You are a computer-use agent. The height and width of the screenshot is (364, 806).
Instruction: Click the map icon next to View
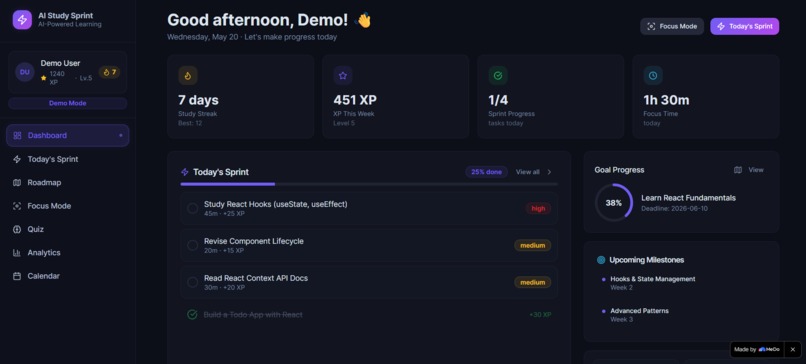738,170
